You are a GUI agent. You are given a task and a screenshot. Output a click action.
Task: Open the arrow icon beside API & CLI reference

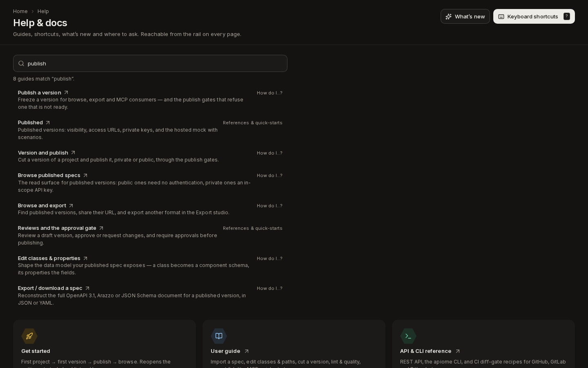coord(458,351)
